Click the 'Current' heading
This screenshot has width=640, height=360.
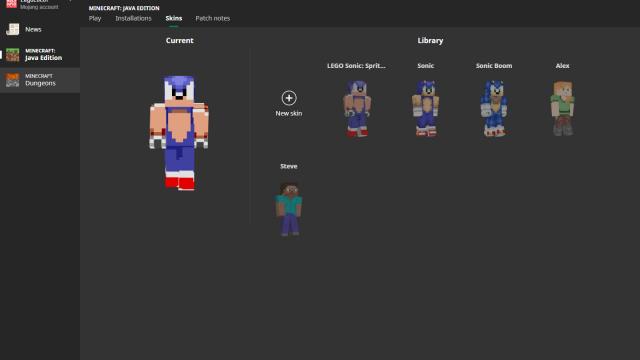[180, 40]
